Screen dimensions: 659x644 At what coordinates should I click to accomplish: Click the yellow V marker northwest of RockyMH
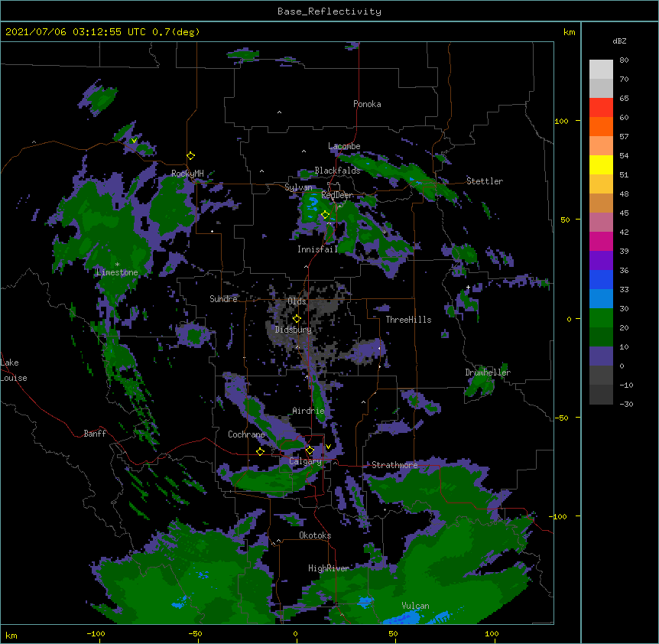coord(134,141)
